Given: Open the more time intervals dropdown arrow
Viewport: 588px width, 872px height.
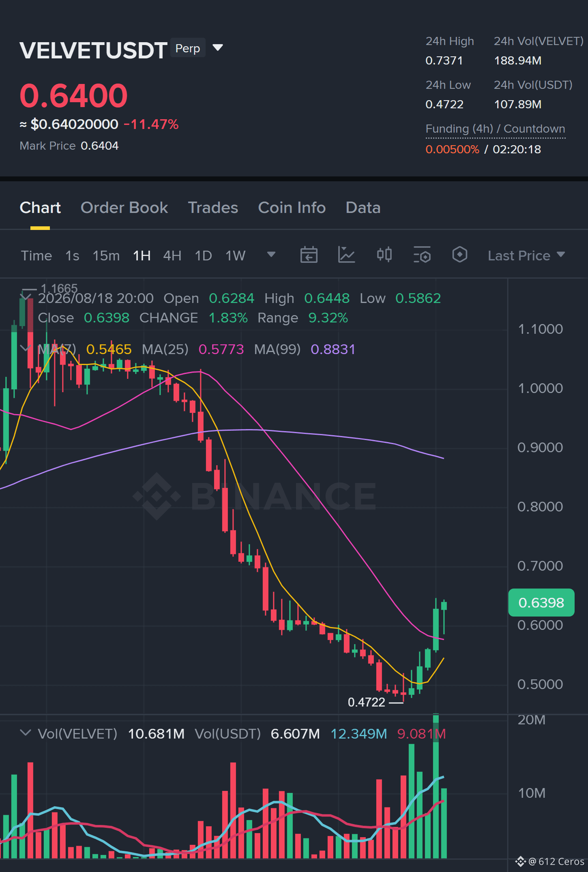Looking at the screenshot, I should tap(271, 255).
